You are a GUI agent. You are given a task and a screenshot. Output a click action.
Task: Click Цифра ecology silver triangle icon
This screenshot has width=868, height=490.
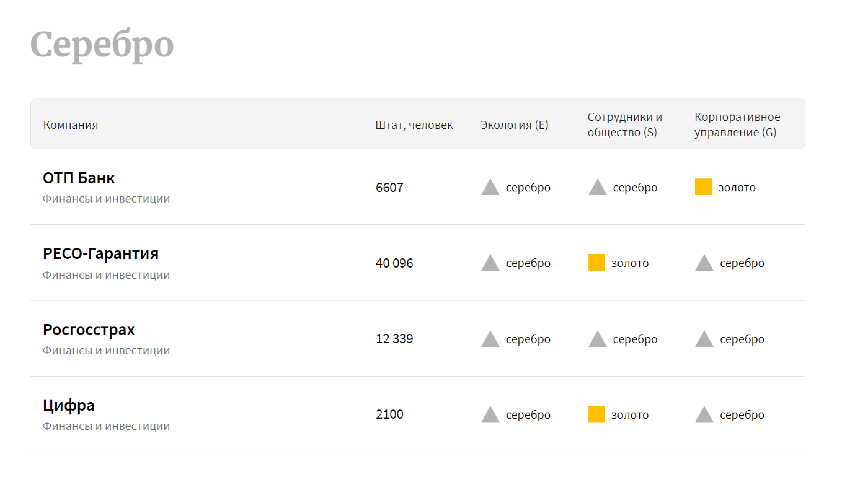[490, 415]
